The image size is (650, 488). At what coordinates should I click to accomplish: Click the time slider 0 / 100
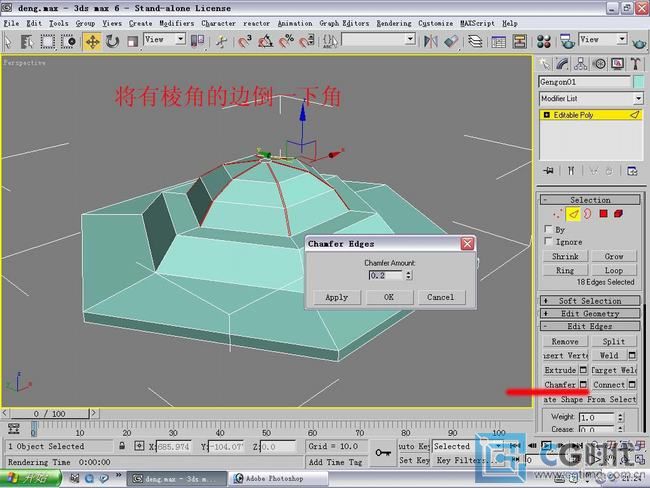50,413
